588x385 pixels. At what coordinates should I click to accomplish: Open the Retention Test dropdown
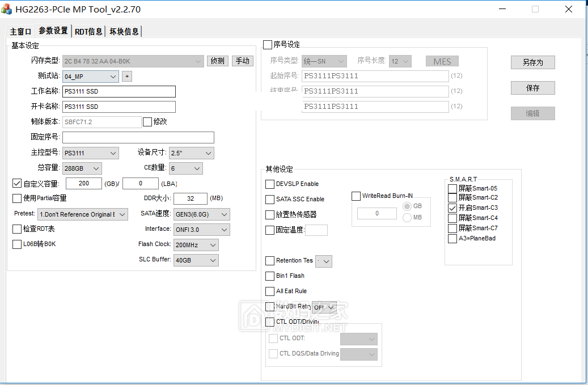click(324, 261)
